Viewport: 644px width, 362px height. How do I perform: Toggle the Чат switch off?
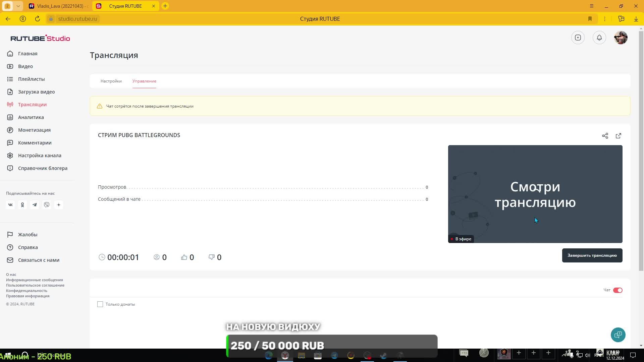click(x=618, y=290)
